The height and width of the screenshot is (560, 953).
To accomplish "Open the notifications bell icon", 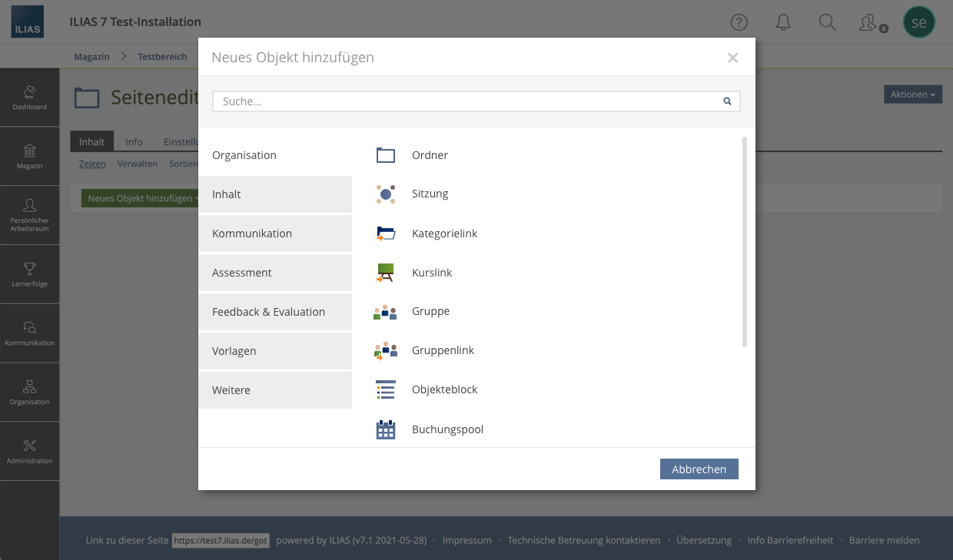I will (x=783, y=22).
